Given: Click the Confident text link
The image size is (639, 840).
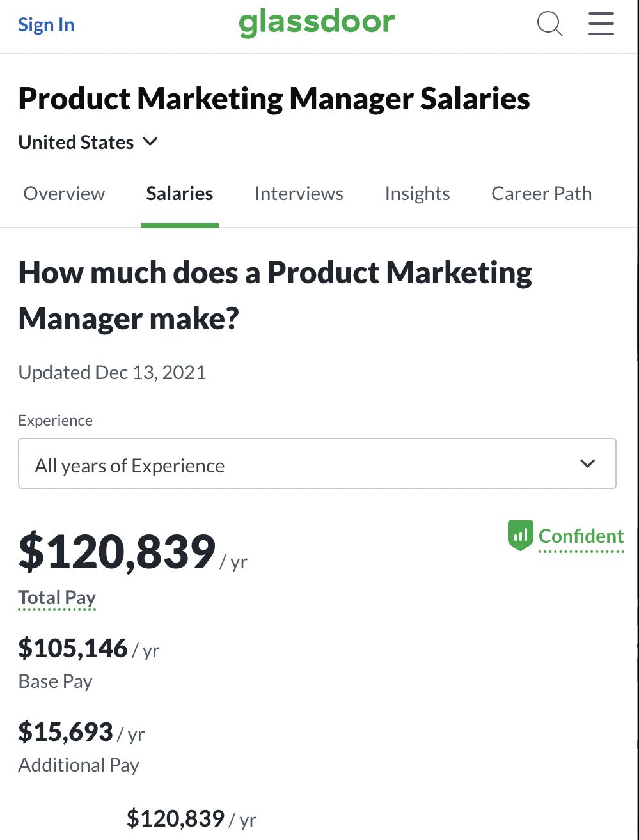Looking at the screenshot, I should [581, 536].
